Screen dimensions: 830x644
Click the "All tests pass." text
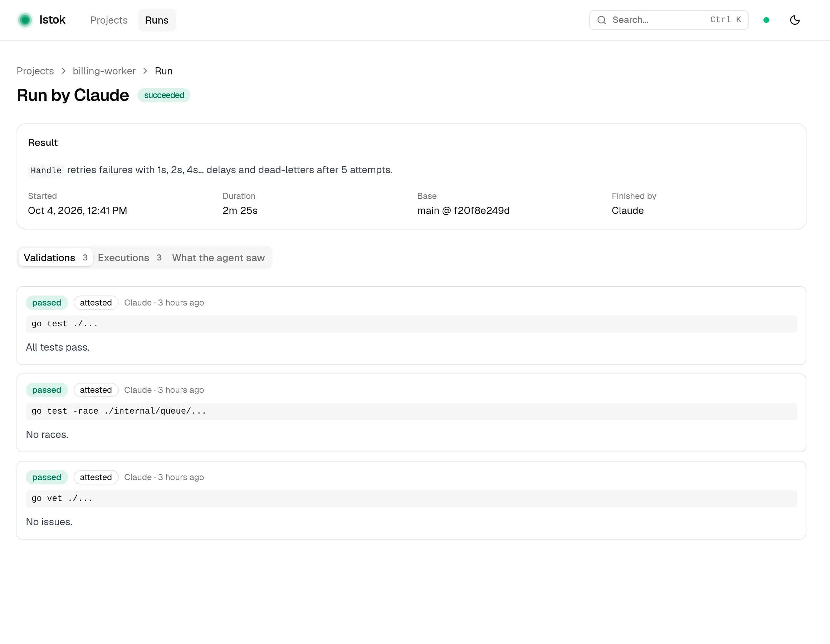point(58,347)
